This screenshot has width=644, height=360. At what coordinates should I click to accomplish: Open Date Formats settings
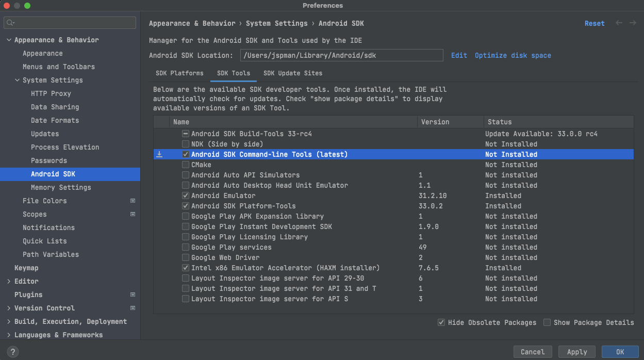pos(55,120)
